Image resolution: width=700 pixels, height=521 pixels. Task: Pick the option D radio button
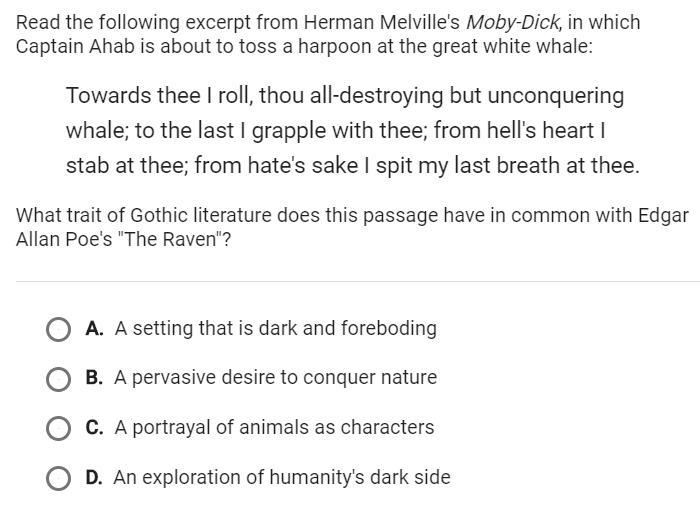(58, 478)
